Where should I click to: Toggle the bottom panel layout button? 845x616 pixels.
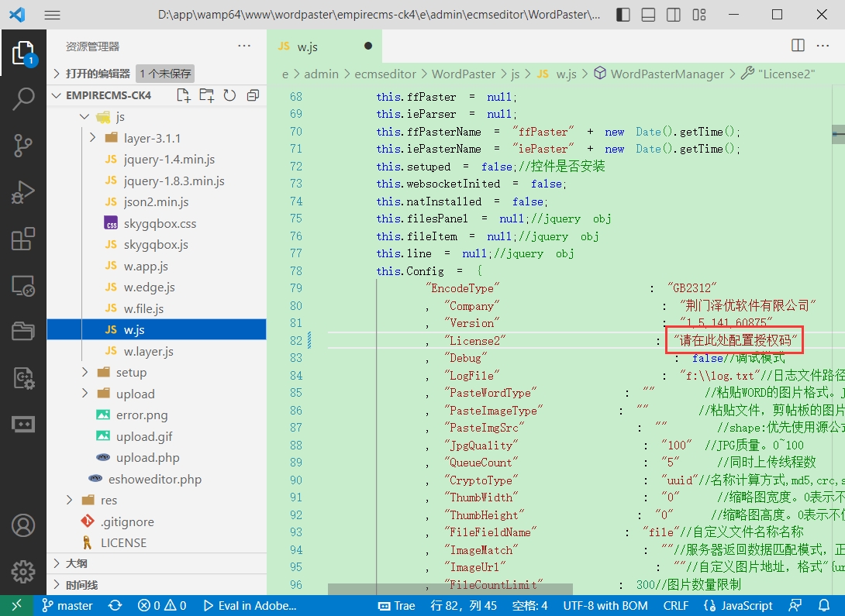click(648, 15)
